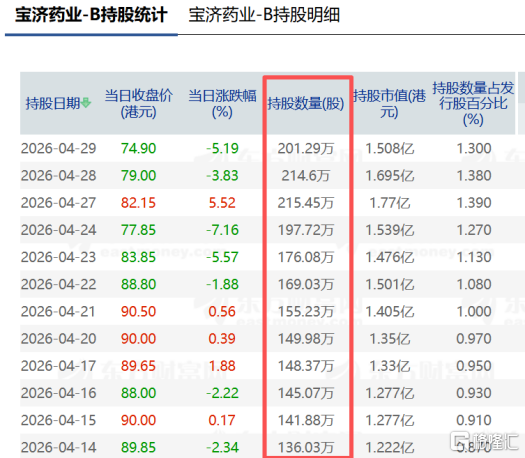Click market value 1.539亿
This screenshot has width=525, height=458.
tap(390, 230)
